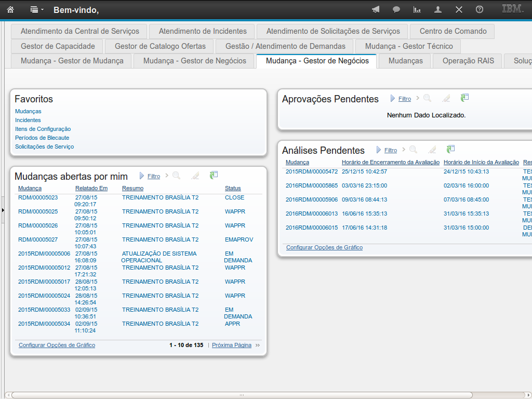Click the Home icon in the top bar
Viewport: 532px width, 399px height.
pyautogui.click(x=10, y=9)
